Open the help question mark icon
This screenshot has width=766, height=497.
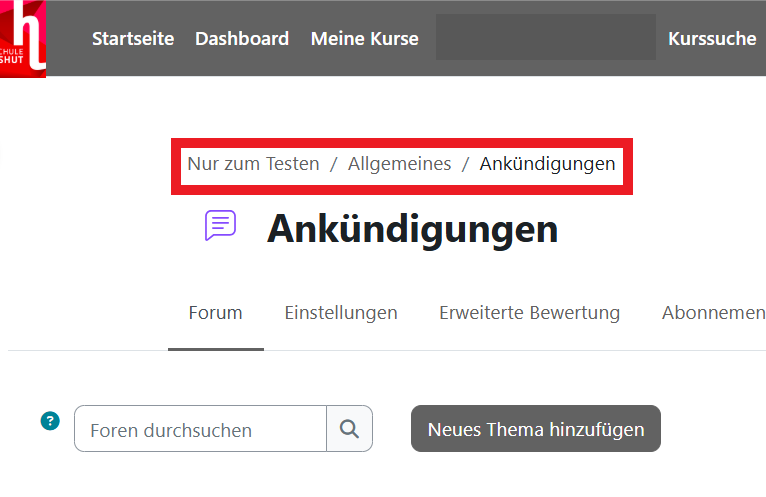(50, 422)
